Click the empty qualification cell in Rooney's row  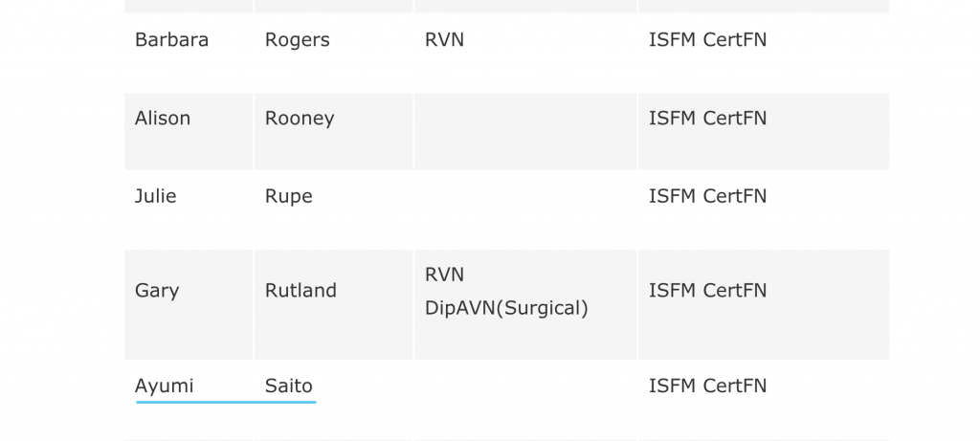point(525,131)
